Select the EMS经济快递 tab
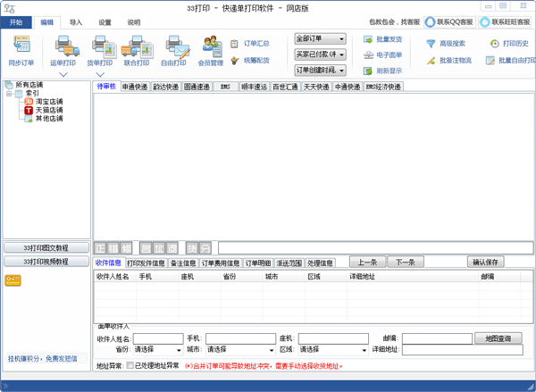Viewport: 536px width, 392px height. pos(383,87)
